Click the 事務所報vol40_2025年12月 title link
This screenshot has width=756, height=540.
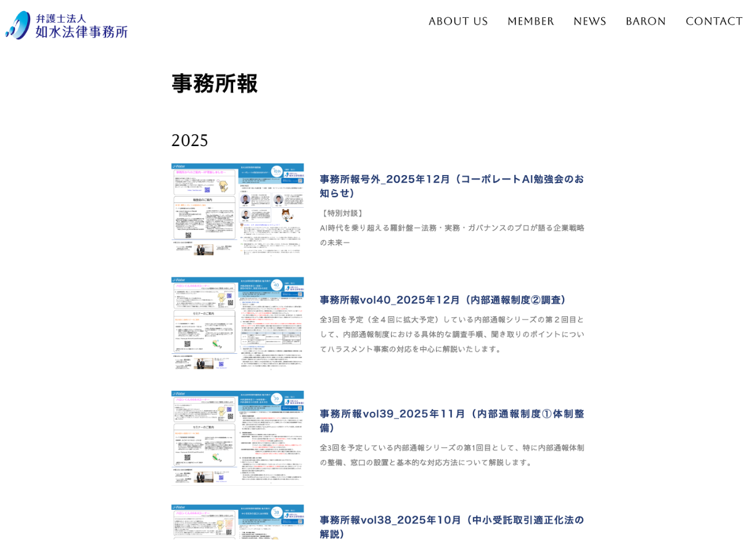pos(443,300)
